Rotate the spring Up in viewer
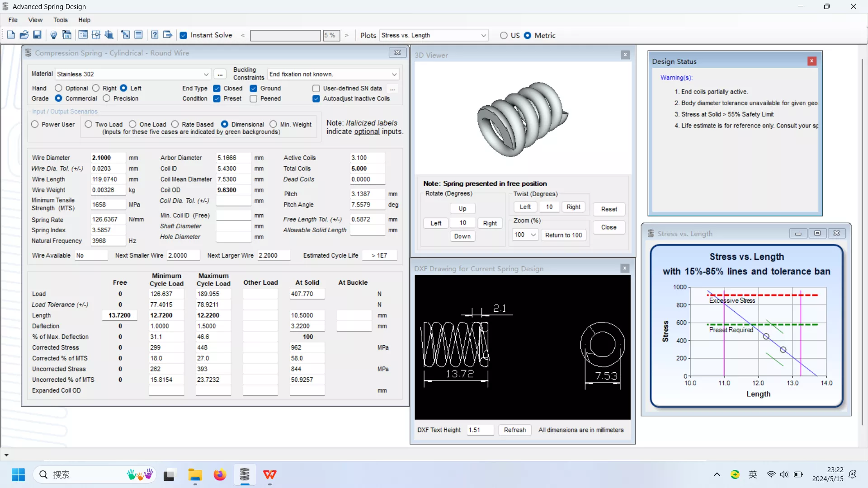The height and width of the screenshot is (488, 868). coord(462,209)
